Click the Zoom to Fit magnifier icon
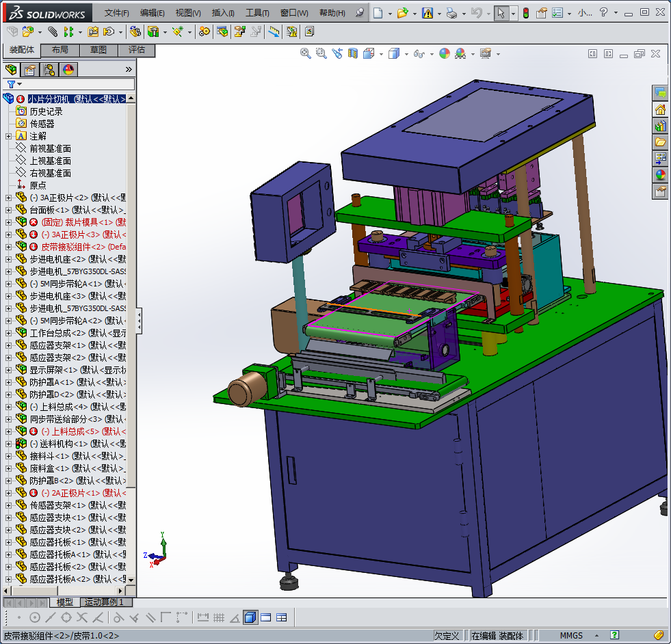This screenshot has height=644, width=671. point(306,53)
